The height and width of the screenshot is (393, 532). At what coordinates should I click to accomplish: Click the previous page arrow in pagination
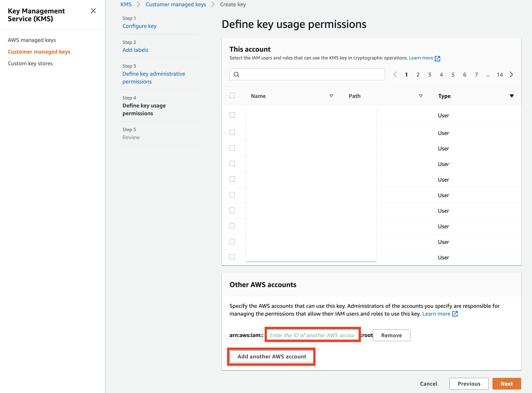click(395, 74)
